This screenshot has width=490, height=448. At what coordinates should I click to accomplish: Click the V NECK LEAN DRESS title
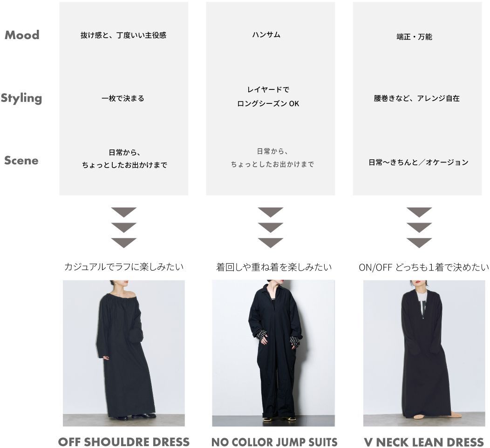(x=424, y=442)
